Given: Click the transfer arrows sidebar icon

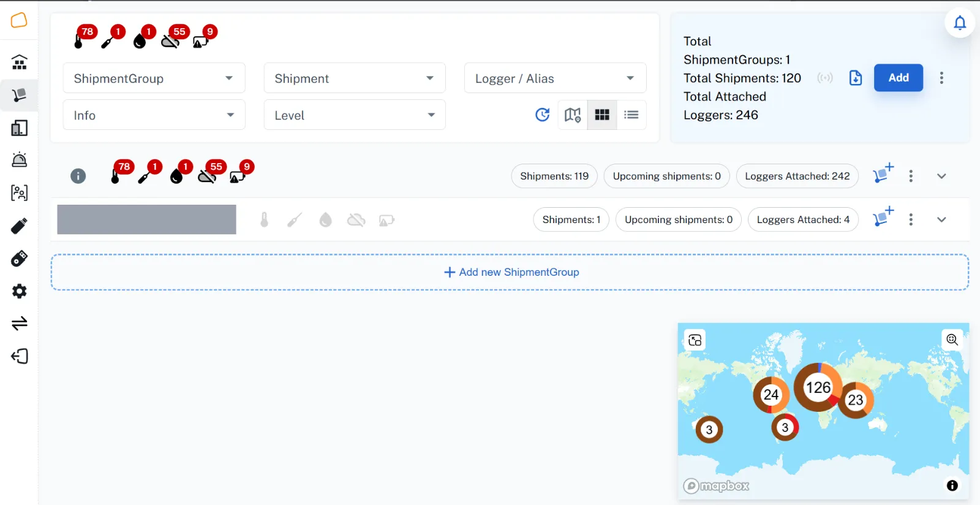Looking at the screenshot, I should (19, 323).
